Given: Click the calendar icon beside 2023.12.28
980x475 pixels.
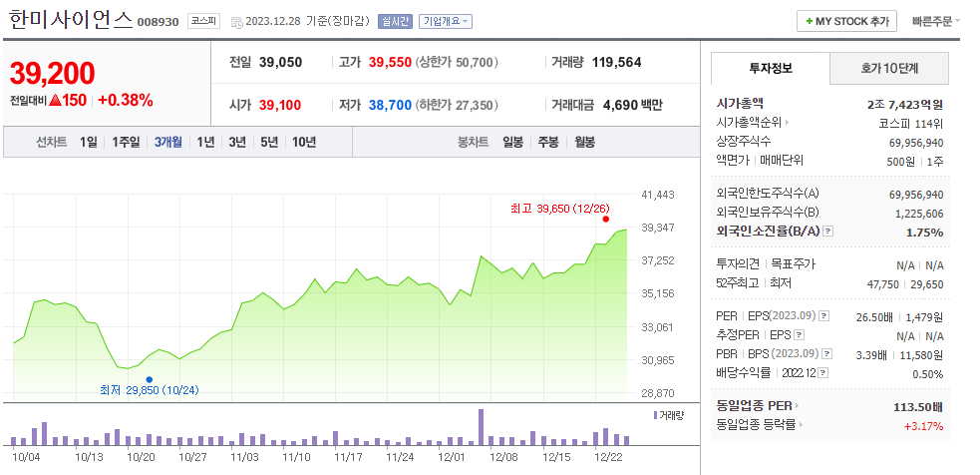Looking at the screenshot, I should coord(236,22).
